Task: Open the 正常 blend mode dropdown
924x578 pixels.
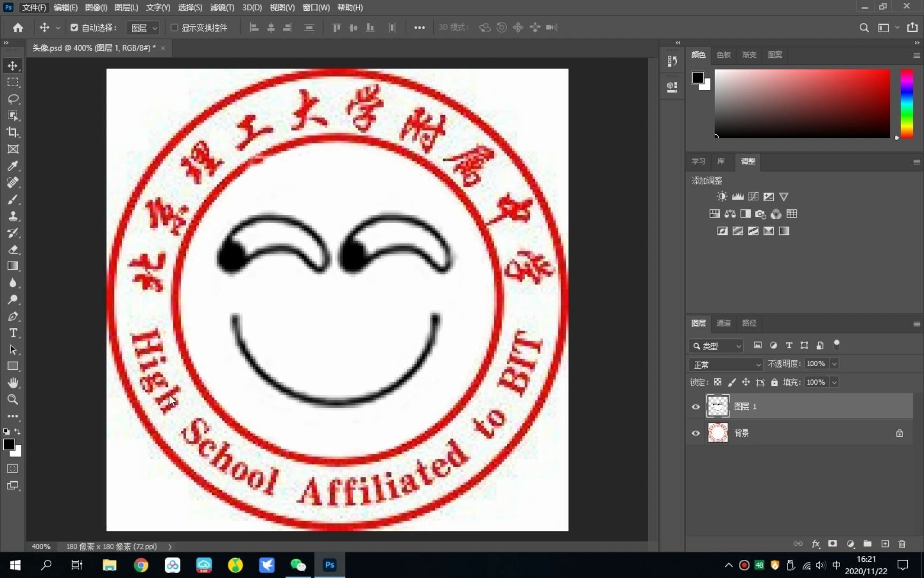Action: point(726,364)
